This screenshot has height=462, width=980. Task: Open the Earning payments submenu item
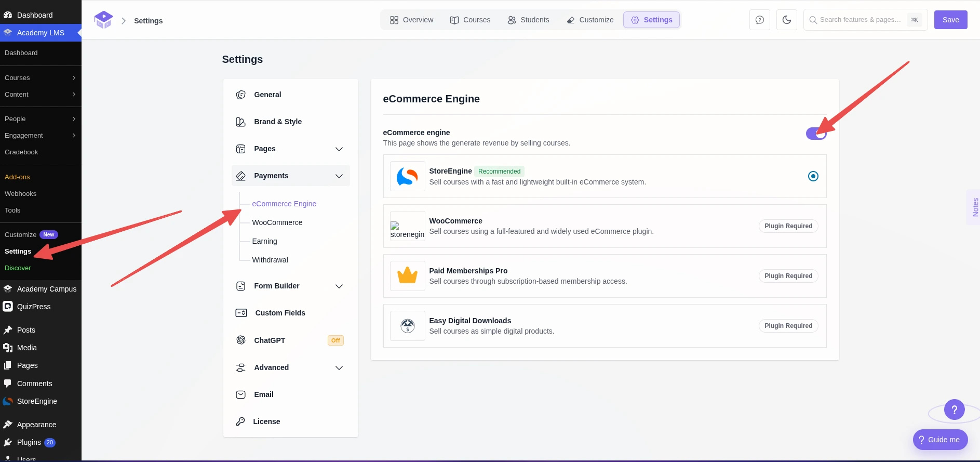tap(264, 241)
